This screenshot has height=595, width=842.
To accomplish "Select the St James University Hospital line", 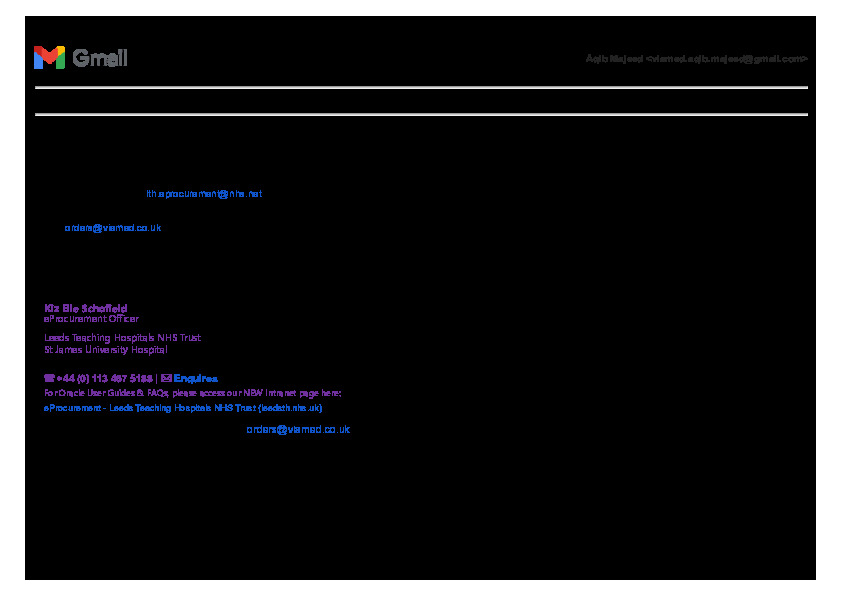I will pyautogui.click(x=105, y=350).
